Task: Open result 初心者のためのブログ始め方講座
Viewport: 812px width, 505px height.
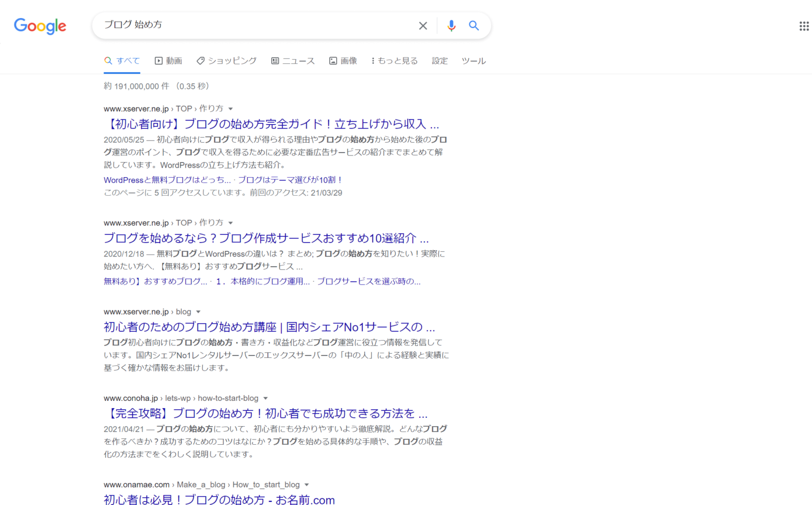Action: tap(270, 327)
